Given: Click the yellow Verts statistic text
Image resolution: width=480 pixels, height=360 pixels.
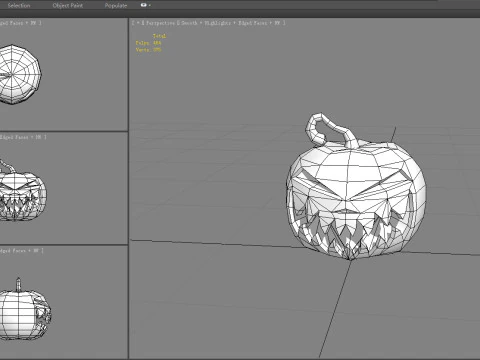Looking at the screenshot, I should (148, 49).
